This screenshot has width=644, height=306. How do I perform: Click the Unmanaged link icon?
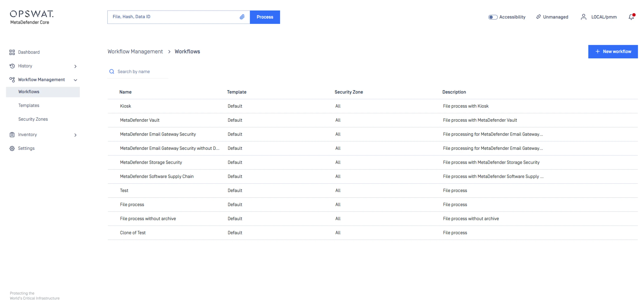point(538,17)
